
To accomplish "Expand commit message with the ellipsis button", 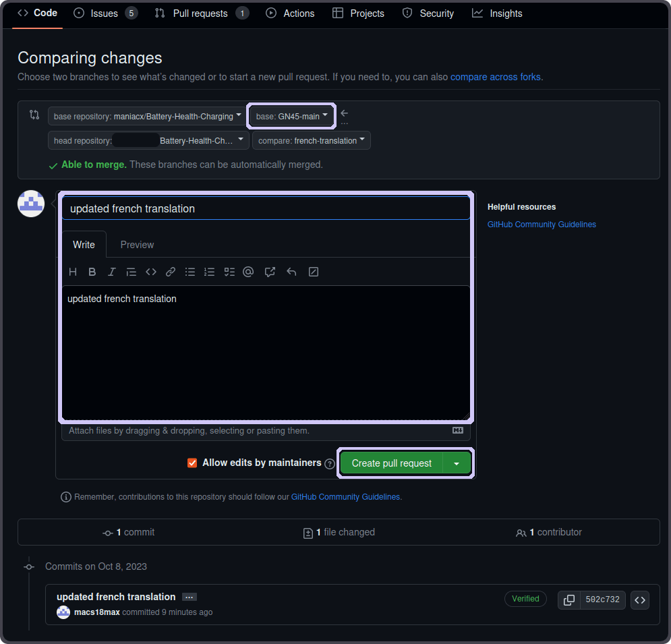I will [x=189, y=597].
